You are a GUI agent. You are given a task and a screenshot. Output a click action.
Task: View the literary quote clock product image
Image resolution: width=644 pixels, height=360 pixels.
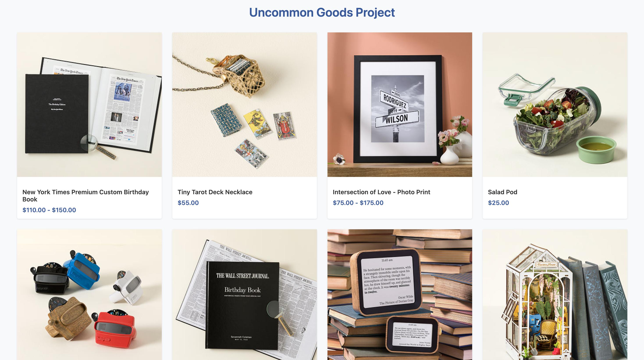tap(400, 295)
